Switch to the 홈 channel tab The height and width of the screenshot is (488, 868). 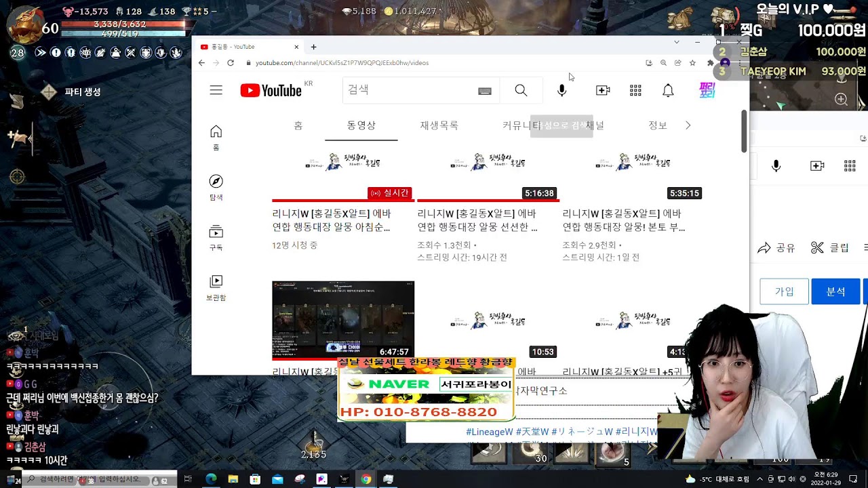click(298, 125)
